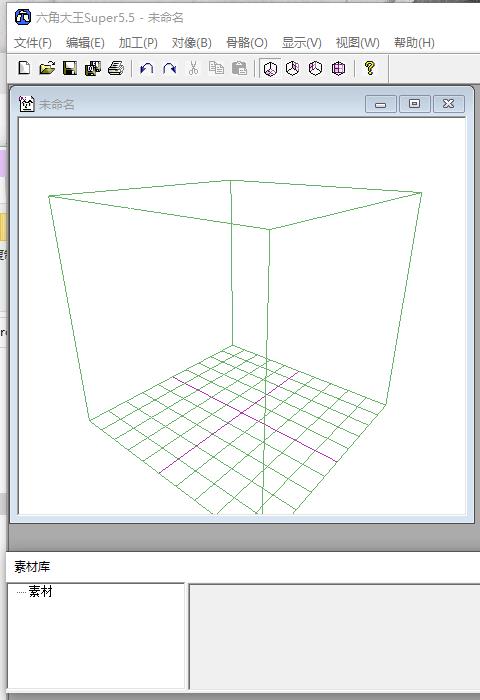This screenshot has height=700, width=480.
Task: Switch to the third cube view mode
Action: tap(316, 68)
